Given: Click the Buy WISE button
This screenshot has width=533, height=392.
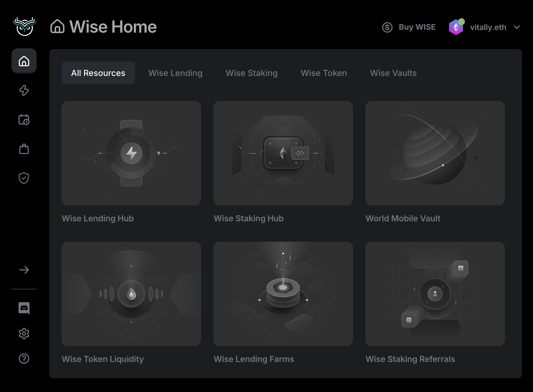Looking at the screenshot, I should (x=417, y=27).
